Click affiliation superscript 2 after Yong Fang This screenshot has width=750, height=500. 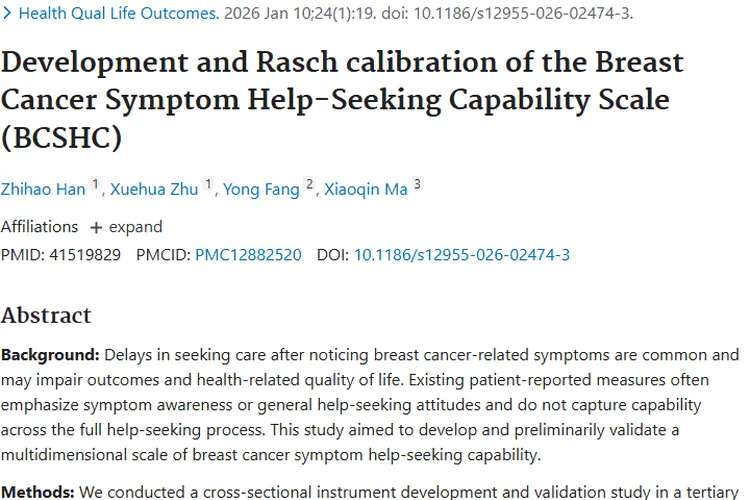[x=310, y=185]
